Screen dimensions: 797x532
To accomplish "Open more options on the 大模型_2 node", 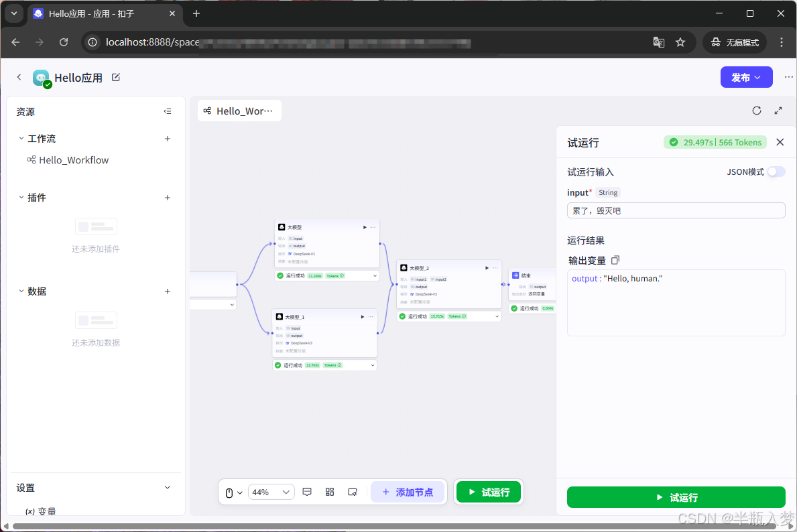I will (495, 268).
